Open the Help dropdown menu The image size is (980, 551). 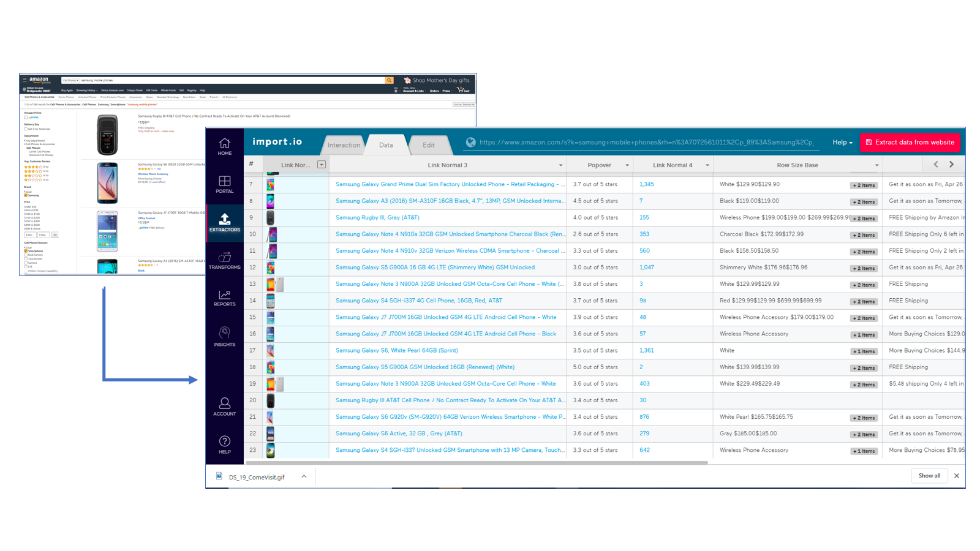point(842,142)
